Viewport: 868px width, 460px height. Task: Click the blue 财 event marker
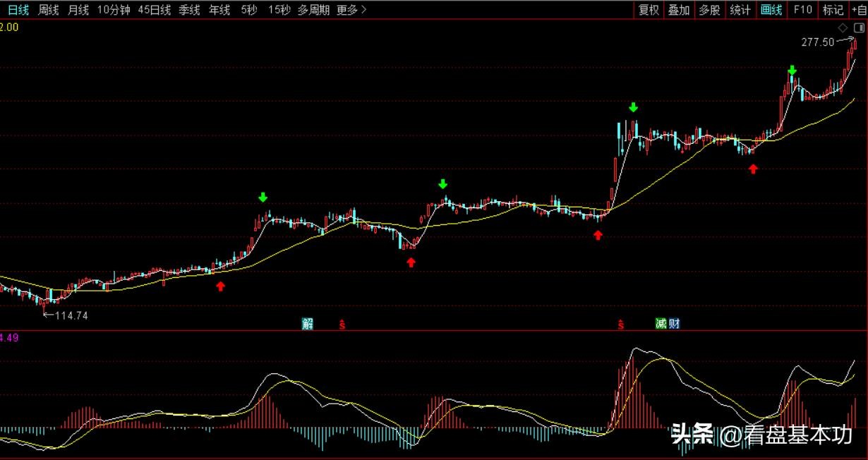point(674,324)
